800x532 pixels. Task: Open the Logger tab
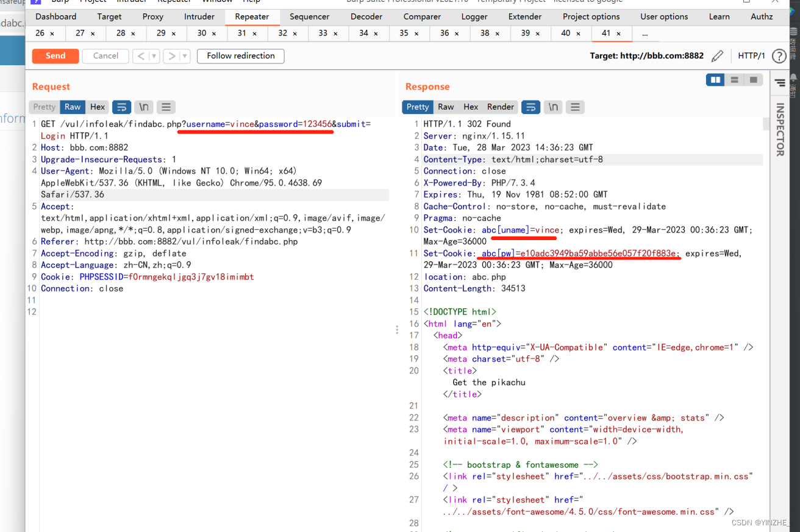coord(474,16)
